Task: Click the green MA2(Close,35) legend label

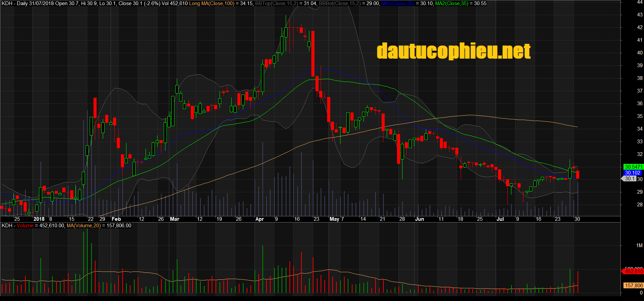Action: (451, 3)
